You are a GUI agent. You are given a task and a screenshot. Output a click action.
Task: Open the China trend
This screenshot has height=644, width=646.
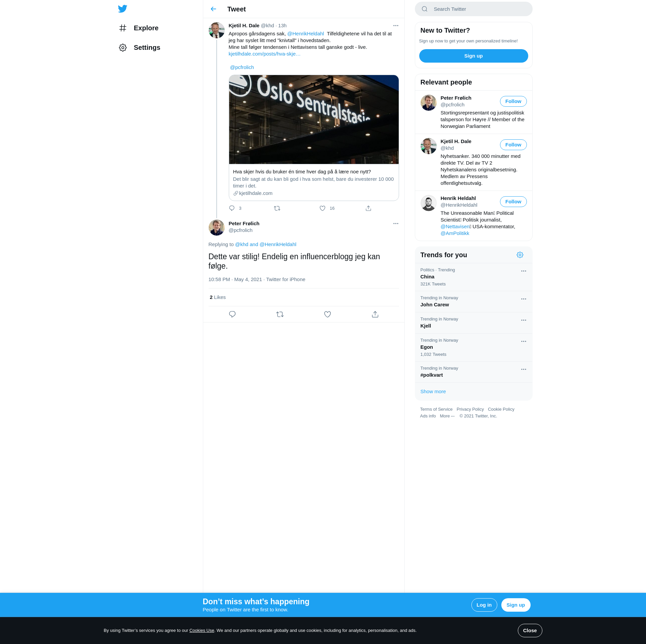tap(473, 277)
